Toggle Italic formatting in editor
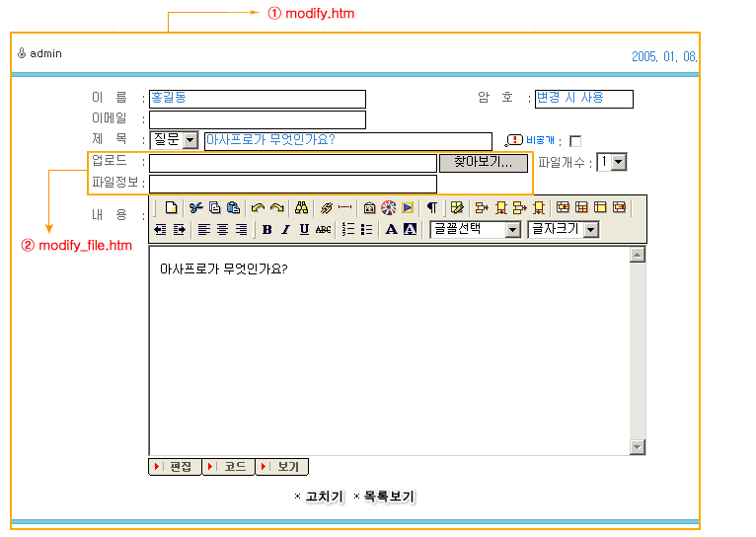This screenshot has height=537, width=756. pos(285,230)
